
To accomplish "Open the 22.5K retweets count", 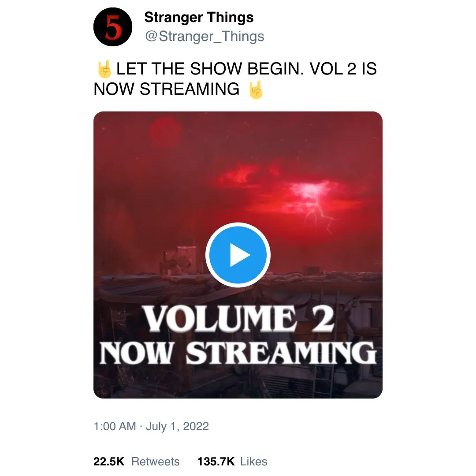I will [x=109, y=461].
